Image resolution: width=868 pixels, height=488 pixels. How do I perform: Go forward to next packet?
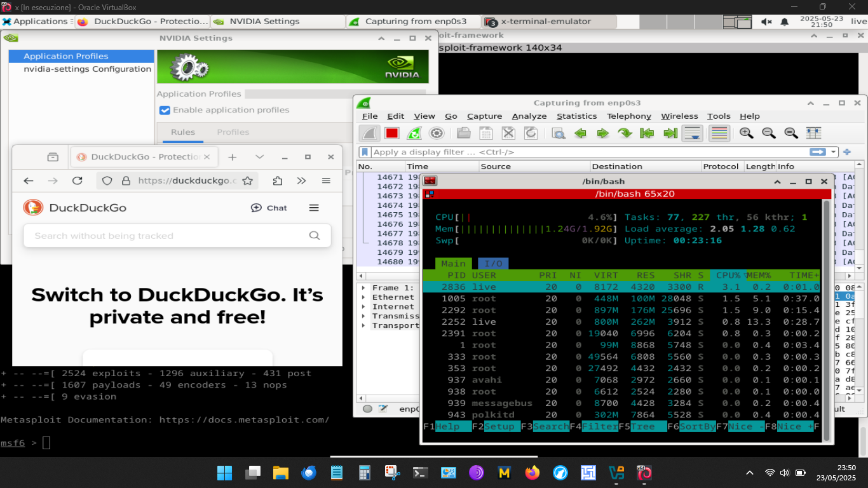coord(602,133)
